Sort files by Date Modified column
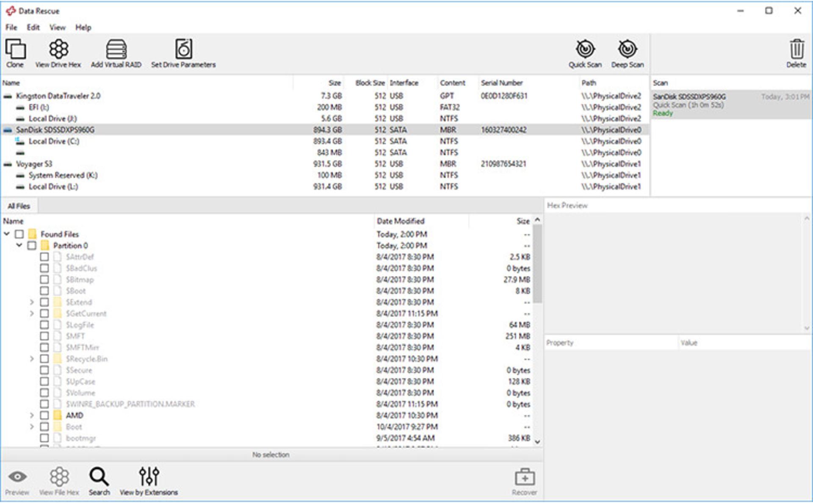This screenshot has height=504, width=813. point(401,221)
